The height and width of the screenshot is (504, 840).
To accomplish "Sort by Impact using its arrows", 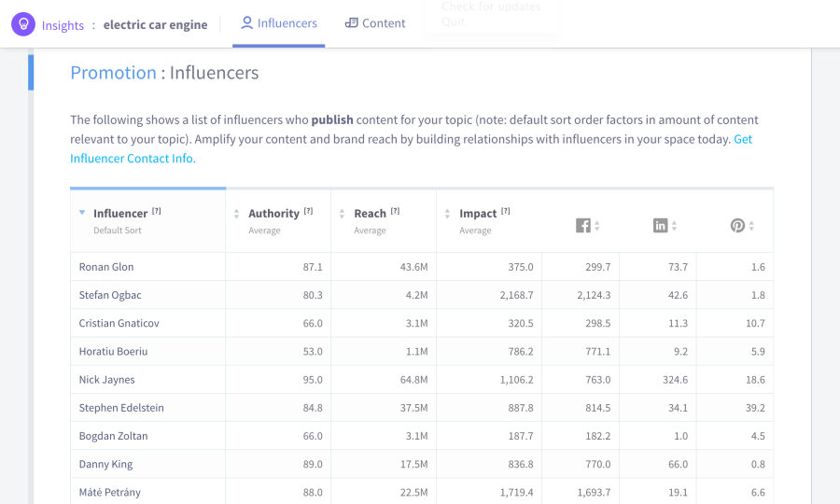I will [x=447, y=215].
